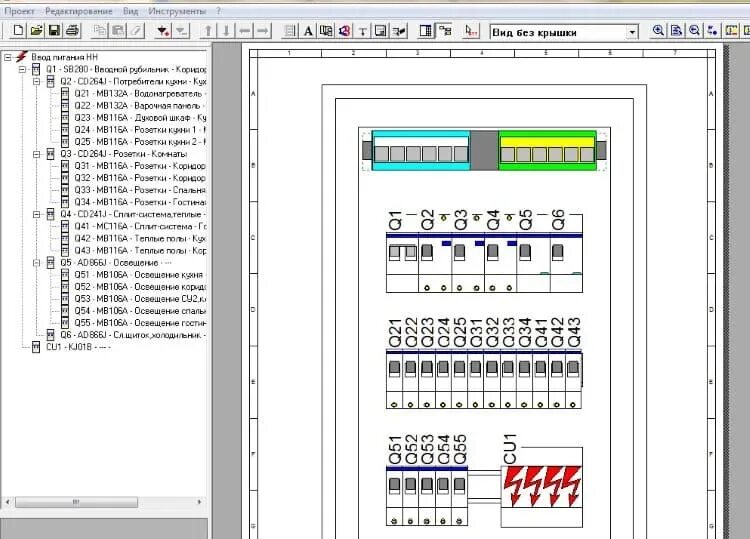
Task: Open the Вид menu
Action: 131,11
